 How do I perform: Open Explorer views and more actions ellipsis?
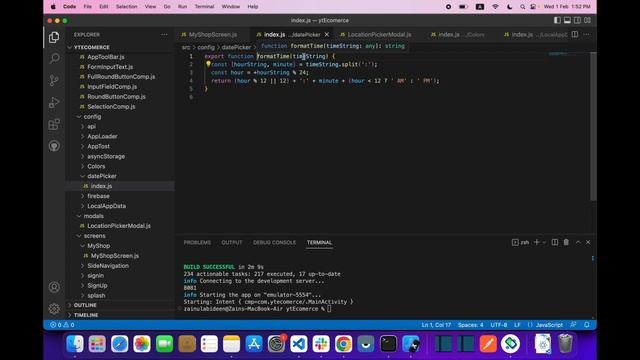[x=164, y=35]
